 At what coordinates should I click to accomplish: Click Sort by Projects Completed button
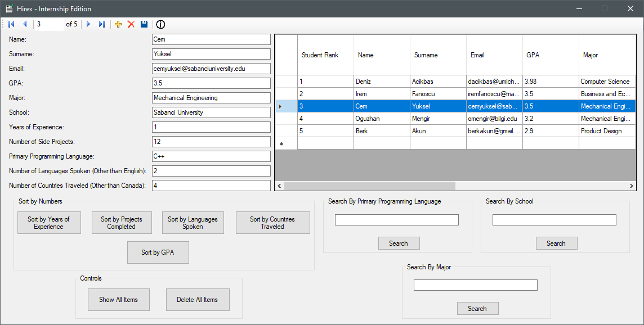pos(122,223)
